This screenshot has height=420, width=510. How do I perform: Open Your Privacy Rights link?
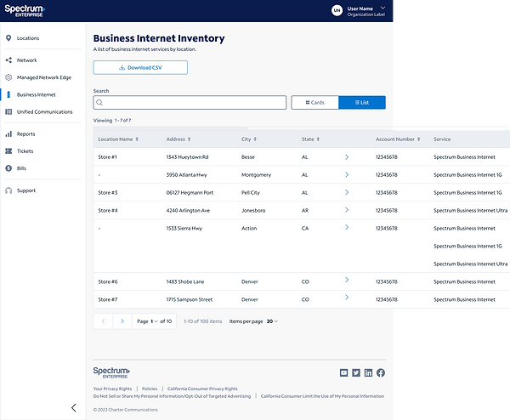pos(112,389)
